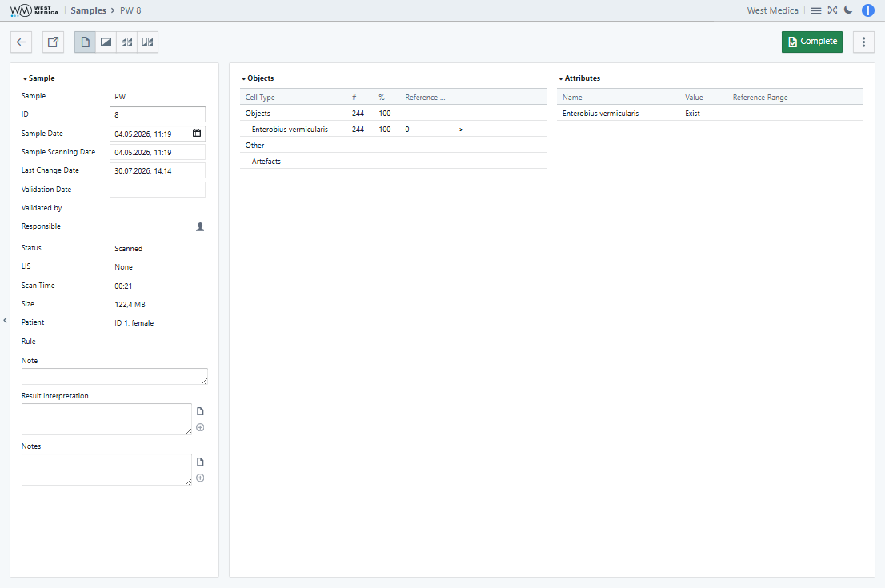Open the user avatar T menu

click(868, 10)
